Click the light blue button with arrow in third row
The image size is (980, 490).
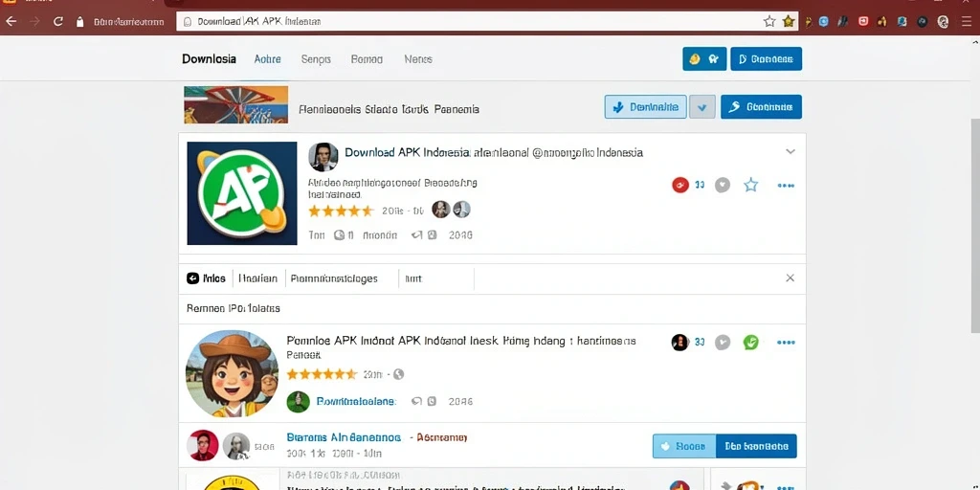[683, 446]
